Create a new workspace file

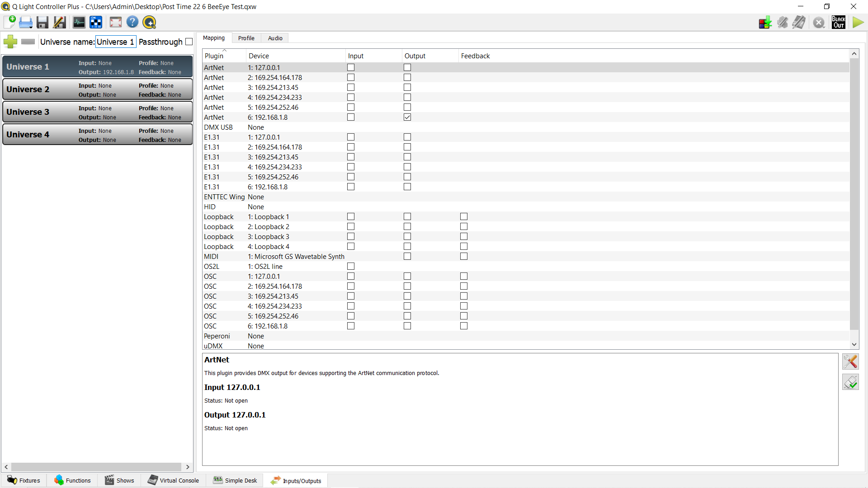pos(10,22)
